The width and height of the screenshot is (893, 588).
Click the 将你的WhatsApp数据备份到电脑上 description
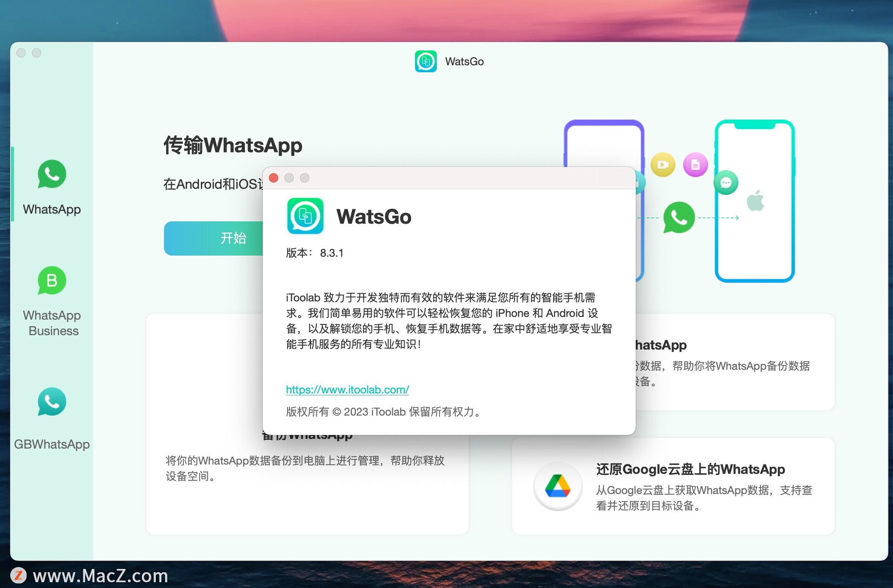click(305, 468)
